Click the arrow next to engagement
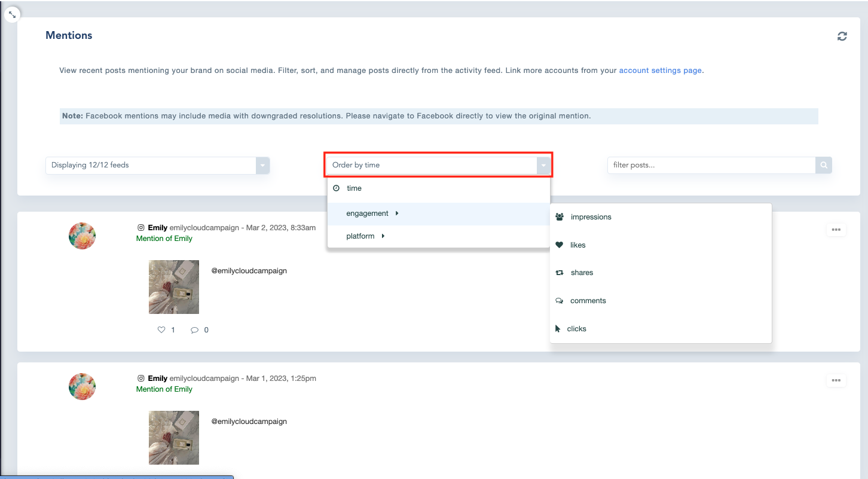The image size is (868, 479). 397,213
